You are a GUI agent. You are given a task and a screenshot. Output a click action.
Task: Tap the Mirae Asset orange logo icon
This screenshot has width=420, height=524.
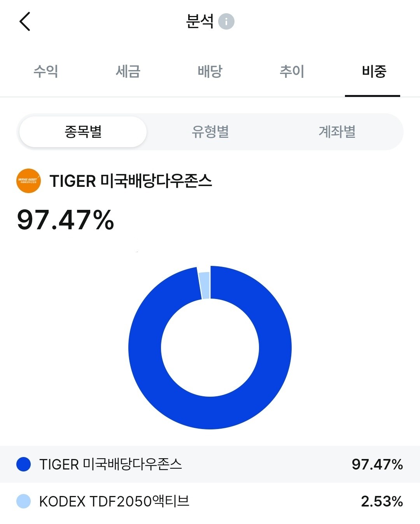[x=28, y=181]
